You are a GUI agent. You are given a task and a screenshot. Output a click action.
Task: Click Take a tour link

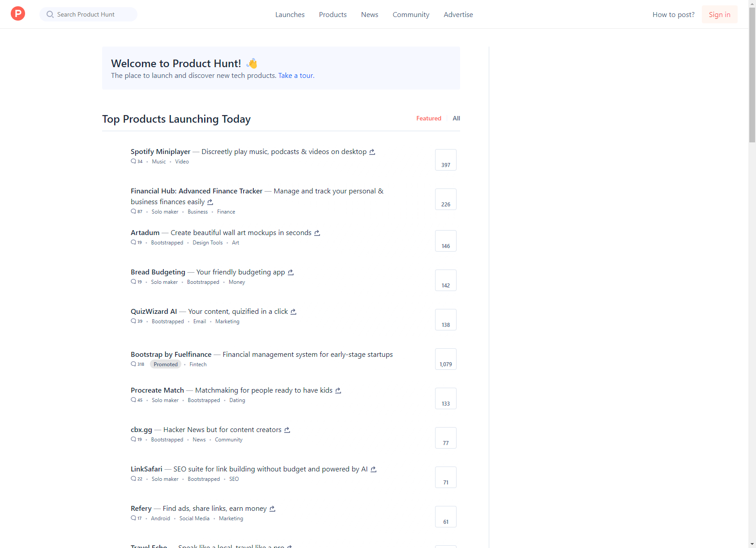pyautogui.click(x=296, y=76)
